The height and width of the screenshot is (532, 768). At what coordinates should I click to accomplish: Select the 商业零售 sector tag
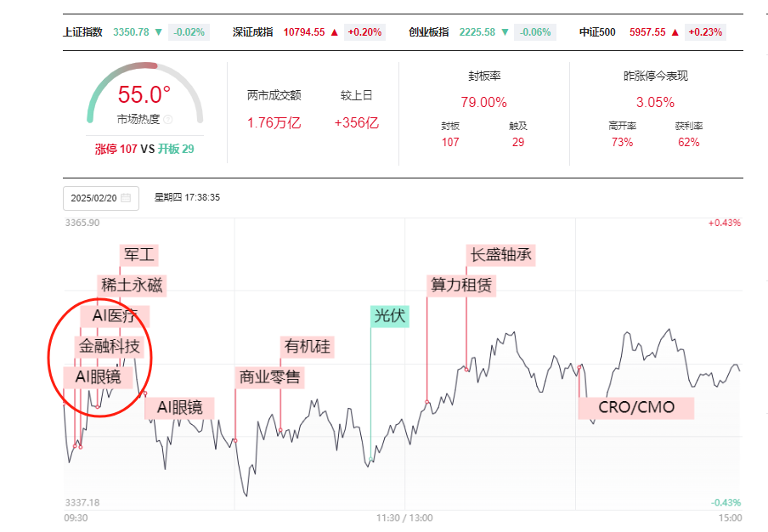click(269, 377)
